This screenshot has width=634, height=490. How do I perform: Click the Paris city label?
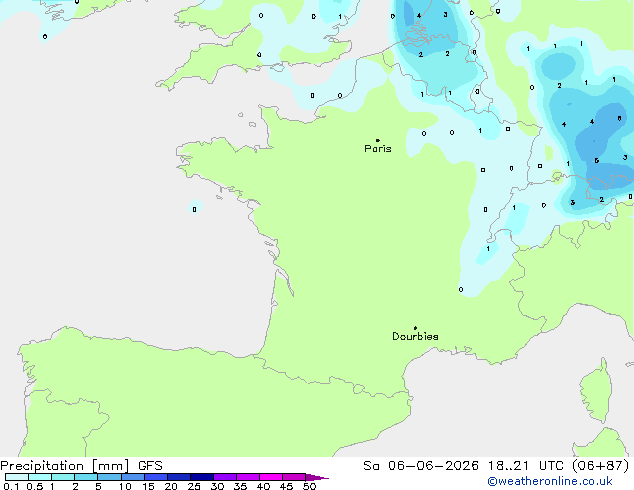click(x=378, y=149)
